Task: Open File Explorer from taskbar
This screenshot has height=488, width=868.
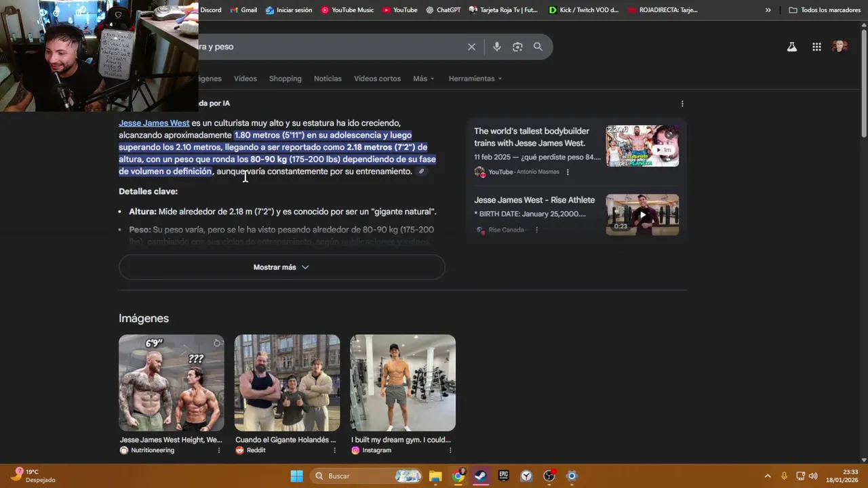Action: pos(435,476)
